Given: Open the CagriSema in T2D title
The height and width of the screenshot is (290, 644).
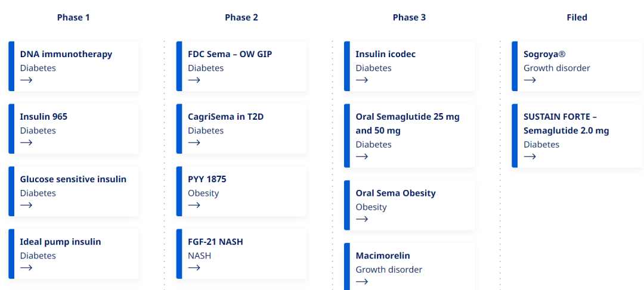Looking at the screenshot, I should (226, 117).
